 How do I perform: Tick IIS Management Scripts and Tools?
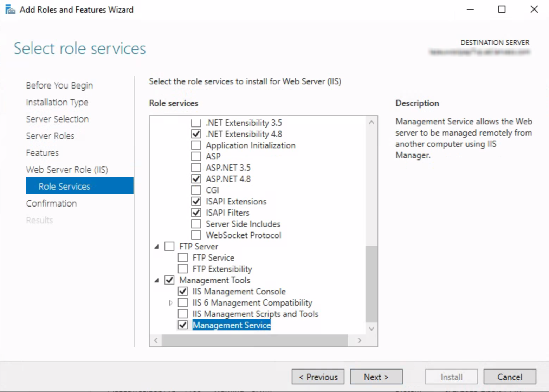(x=183, y=314)
